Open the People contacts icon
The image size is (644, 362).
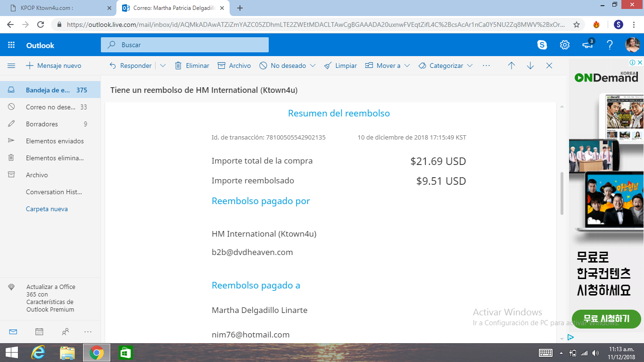[66, 332]
